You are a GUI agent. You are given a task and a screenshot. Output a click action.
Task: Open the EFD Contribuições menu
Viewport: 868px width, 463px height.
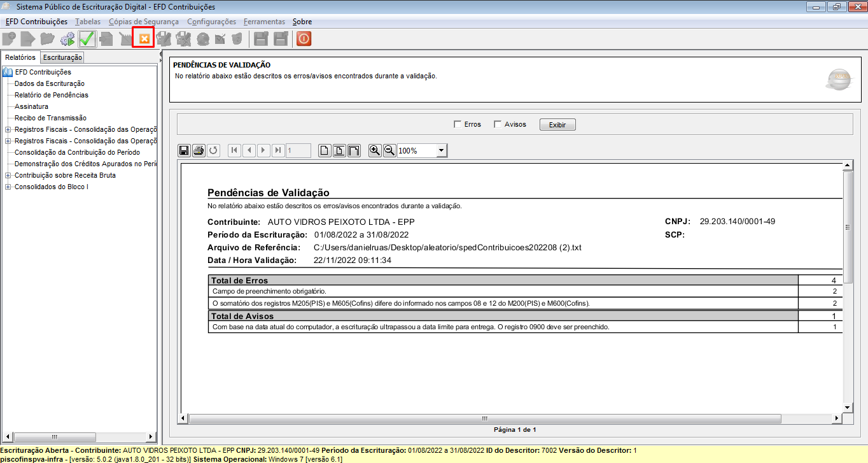(x=36, y=22)
